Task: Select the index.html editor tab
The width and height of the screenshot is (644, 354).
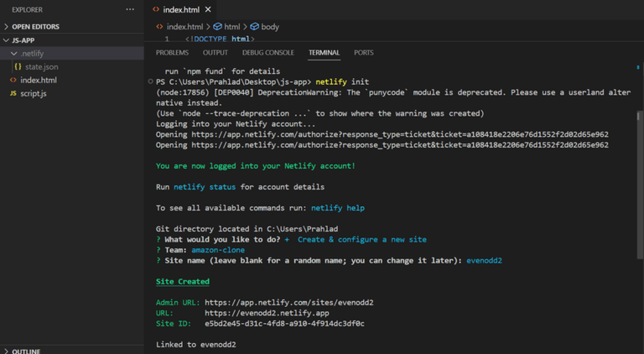Action: (x=181, y=9)
